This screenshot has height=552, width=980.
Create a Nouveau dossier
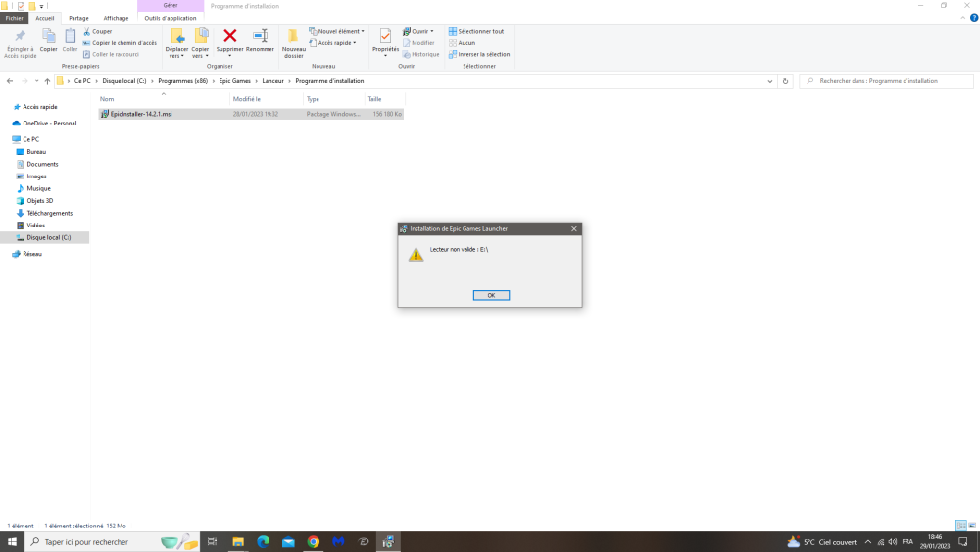click(293, 43)
